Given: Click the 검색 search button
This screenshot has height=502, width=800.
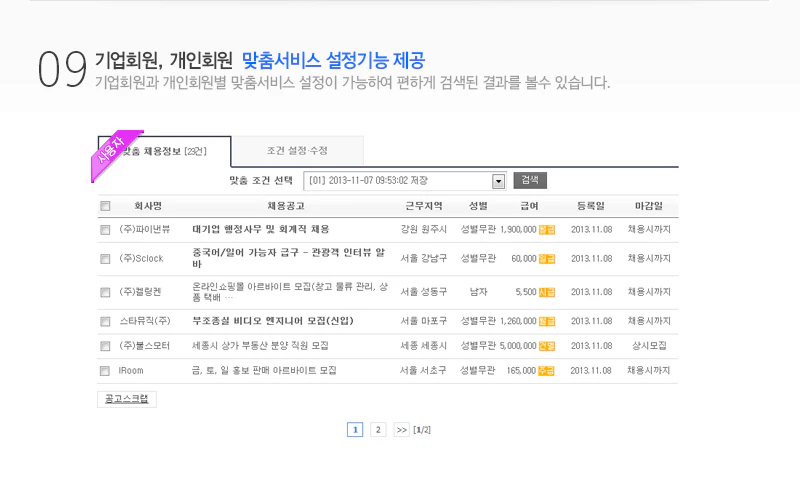Looking at the screenshot, I should (530, 180).
